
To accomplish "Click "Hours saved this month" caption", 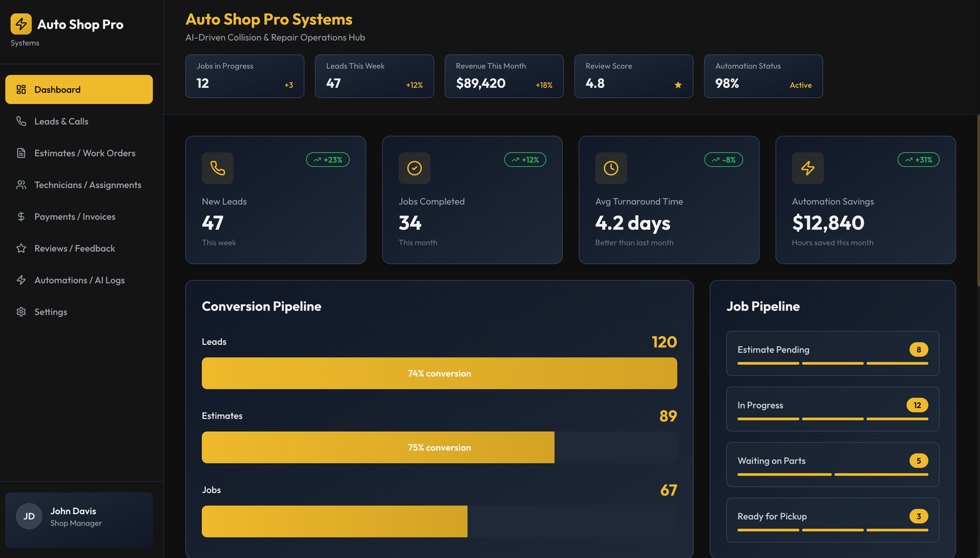I will click(x=832, y=243).
